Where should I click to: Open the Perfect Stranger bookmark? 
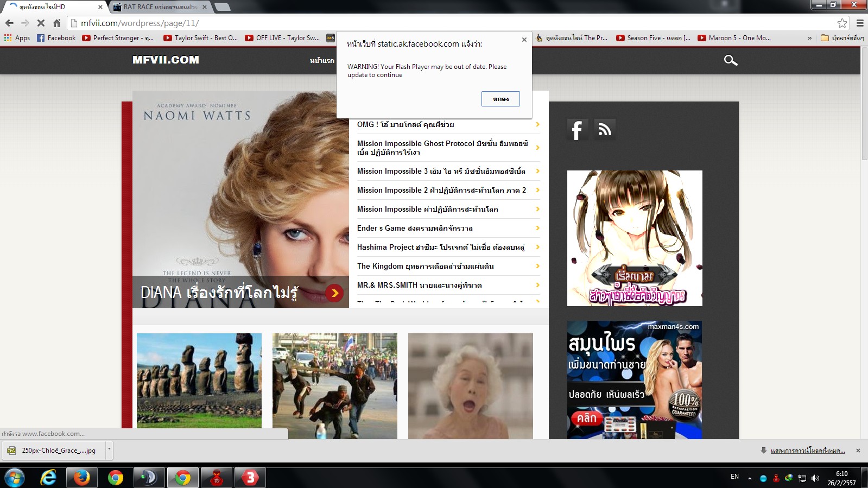pos(118,38)
